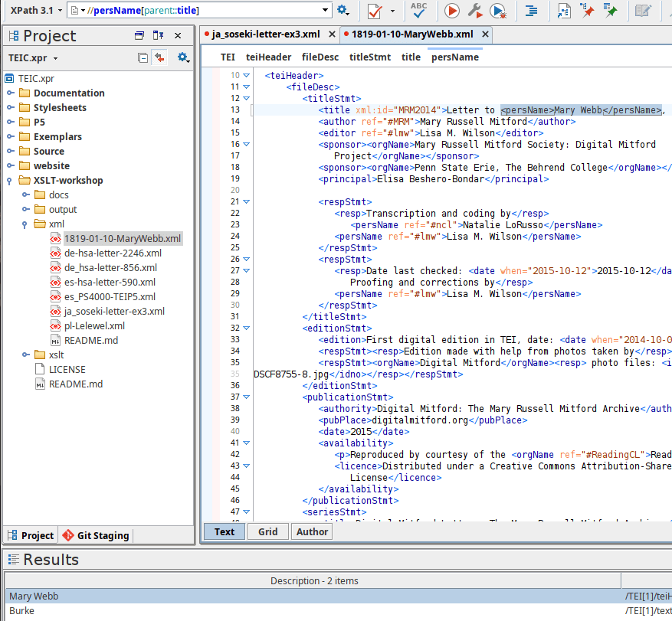Switch to ja_soseki-letter-ex3.xml editor tab
The height and width of the screenshot is (621, 672).
[x=265, y=34]
